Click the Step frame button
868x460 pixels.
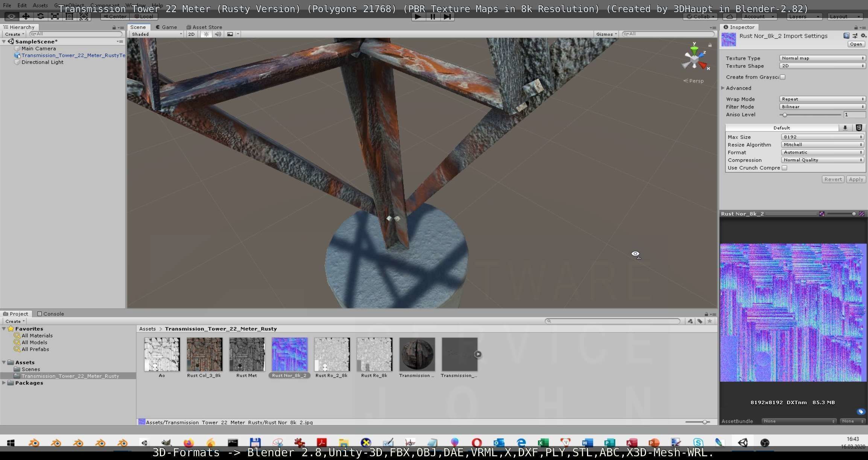447,17
